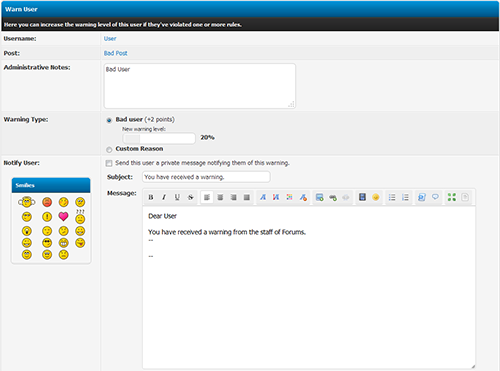Open the User profile link
The width and height of the screenshot is (500, 371).
(x=110, y=39)
